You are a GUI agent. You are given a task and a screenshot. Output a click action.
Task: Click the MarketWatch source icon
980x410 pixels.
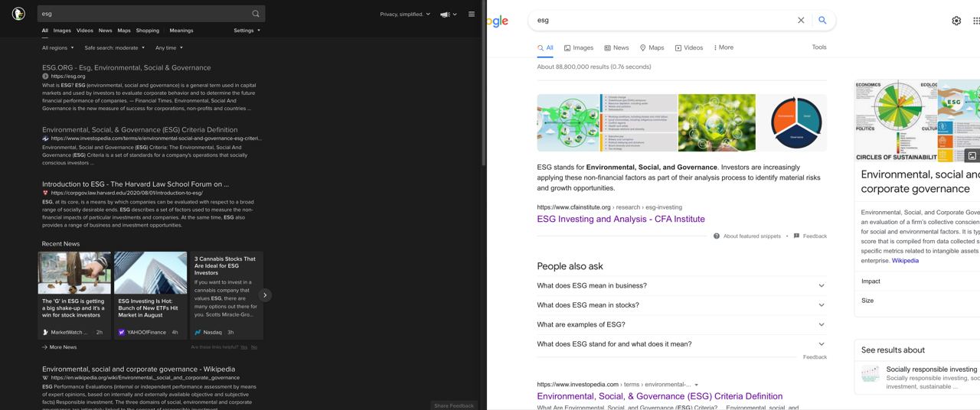click(x=45, y=332)
